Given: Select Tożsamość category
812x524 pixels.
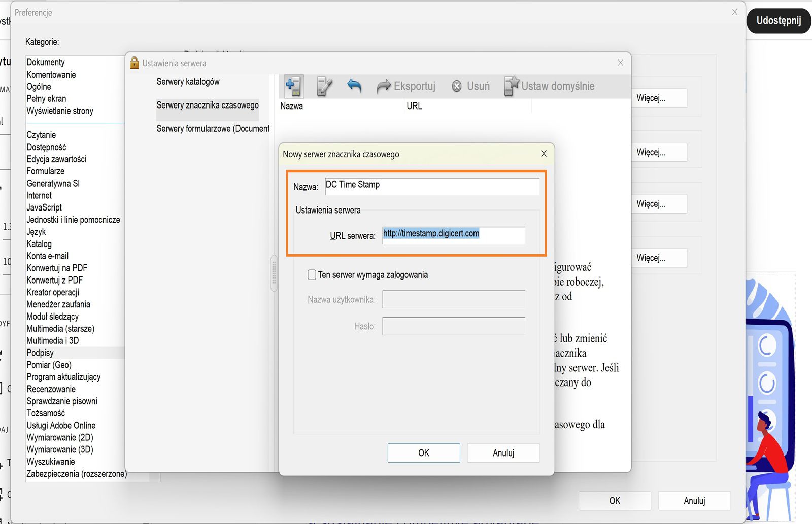Looking at the screenshot, I should point(46,414).
